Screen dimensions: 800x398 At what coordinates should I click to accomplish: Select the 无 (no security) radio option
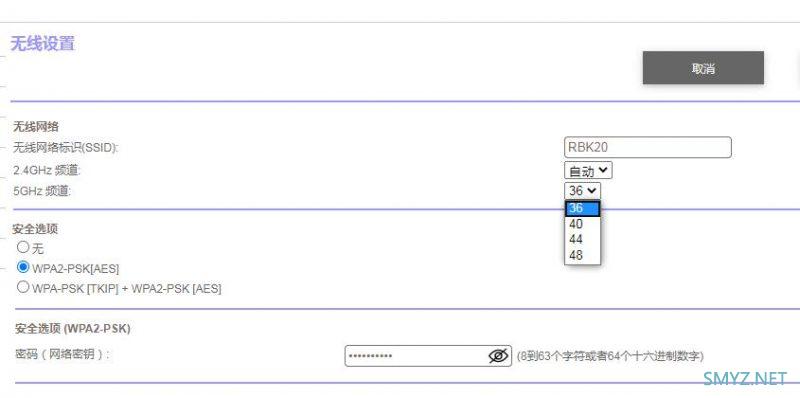[23, 247]
